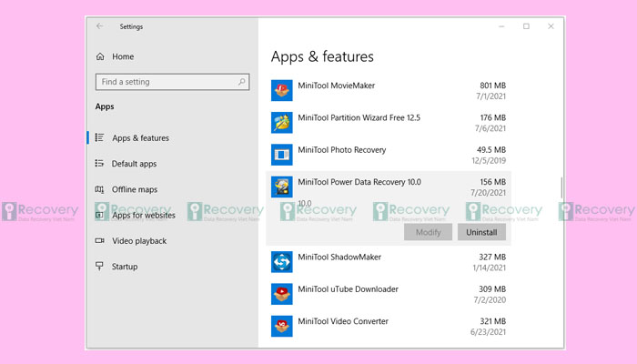Go back with the arrow in Settings
The width and height of the screenshot is (637, 364).
tap(99, 26)
